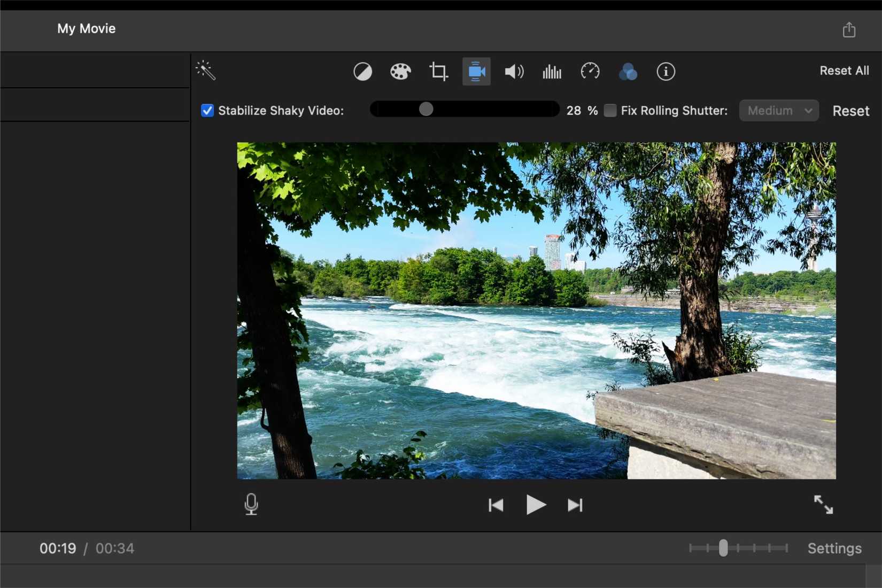Click Reset next to stabilization settings
The height and width of the screenshot is (588, 882).
850,111
